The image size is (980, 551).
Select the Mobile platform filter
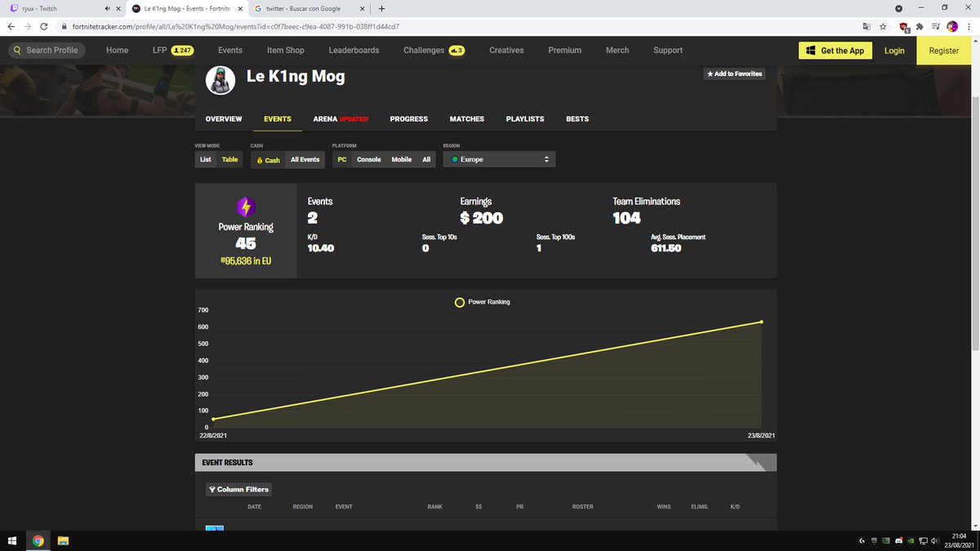402,159
